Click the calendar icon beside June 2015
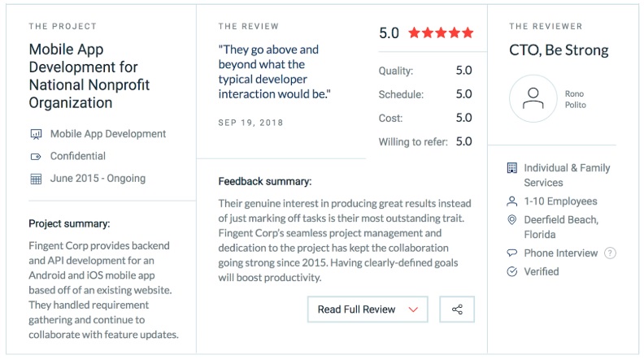This screenshot has width=644, height=359. (36, 179)
